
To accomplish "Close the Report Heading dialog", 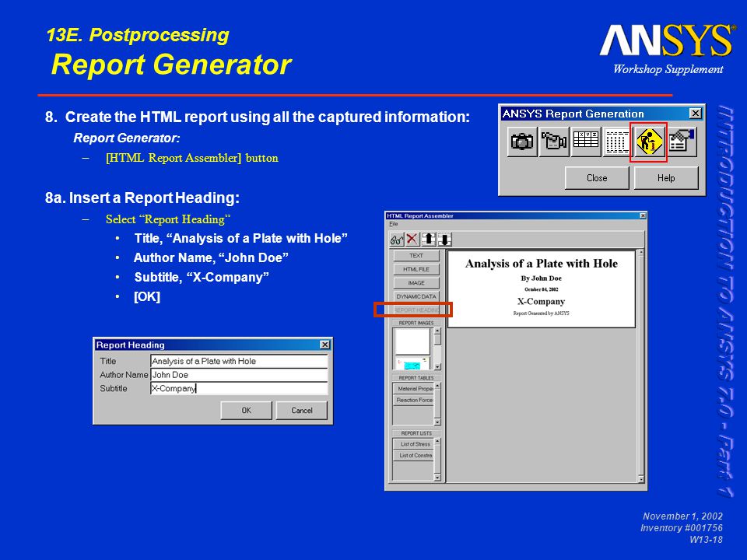I will pyautogui.click(x=325, y=345).
